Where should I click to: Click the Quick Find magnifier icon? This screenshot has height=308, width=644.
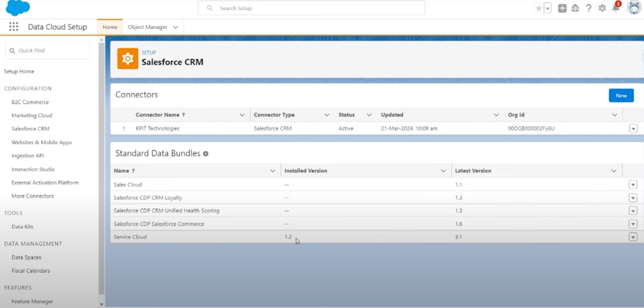(12, 51)
